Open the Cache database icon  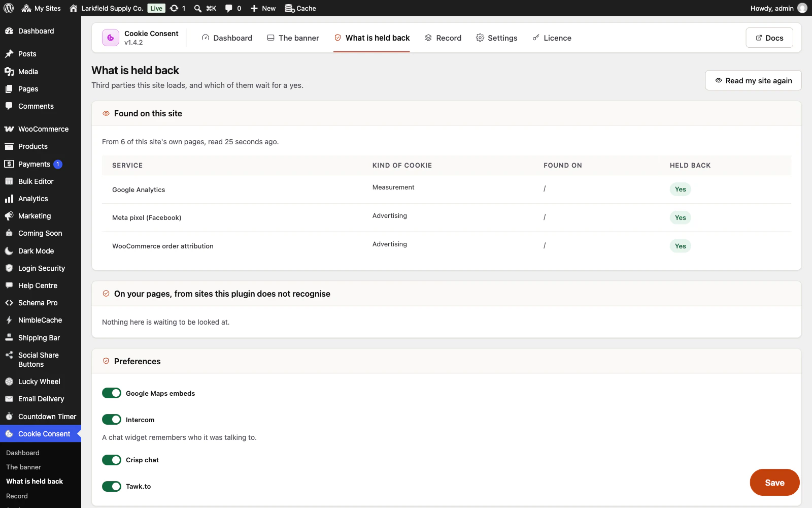[x=289, y=8]
